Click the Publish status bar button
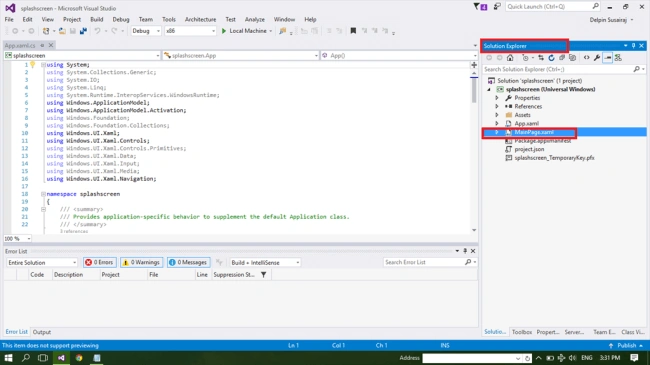650x365 pixels. click(x=626, y=346)
